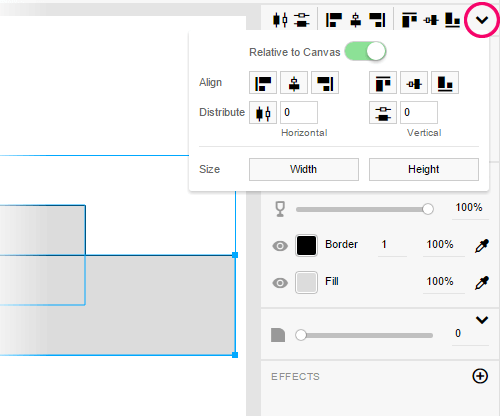Click Align Middle Vertically icon in popup
Viewport: 500px width, 416px height.
point(414,83)
